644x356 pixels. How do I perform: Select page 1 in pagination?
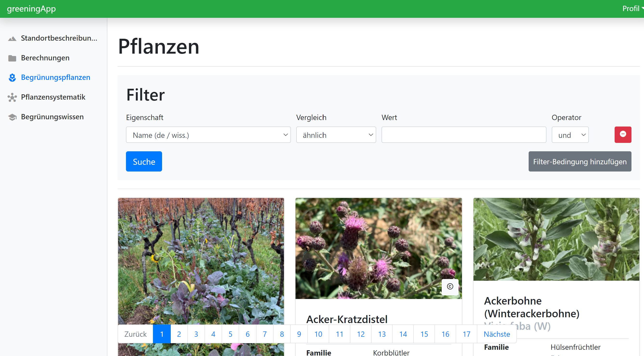(162, 334)
